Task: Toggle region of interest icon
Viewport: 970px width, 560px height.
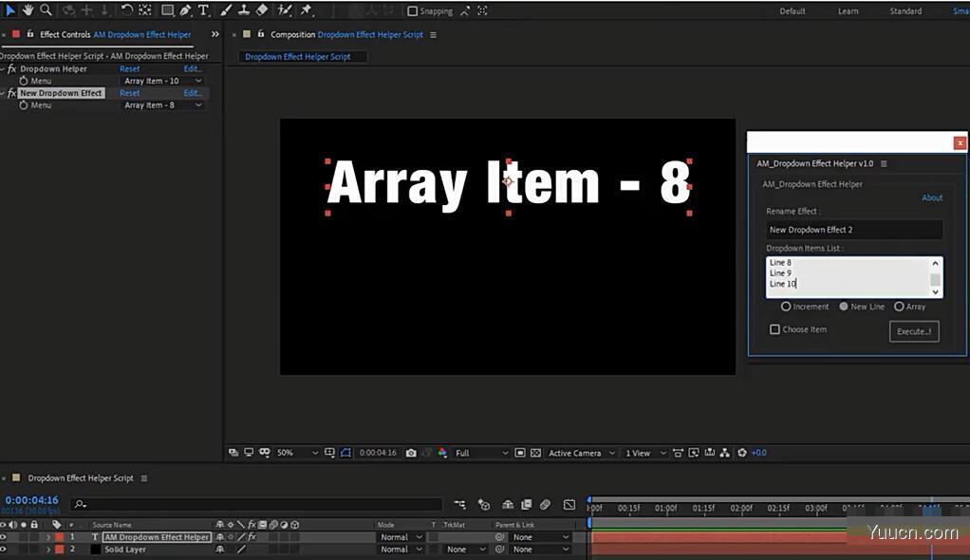Action: point(520,453)
